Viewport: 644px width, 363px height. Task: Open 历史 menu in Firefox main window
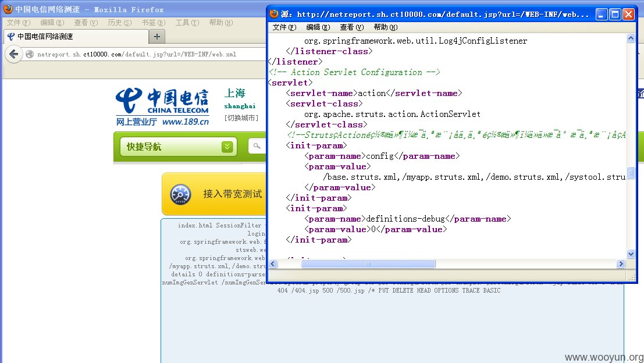tap(119, 23)
